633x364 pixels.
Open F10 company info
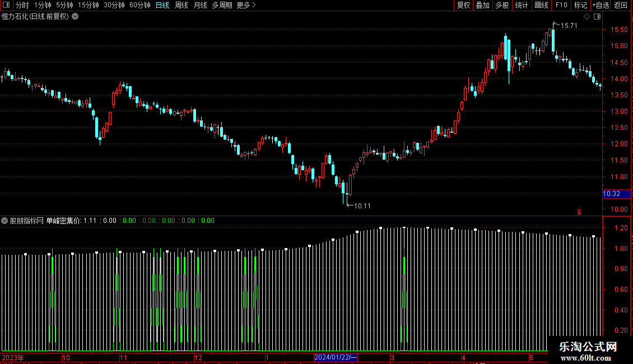561,5
